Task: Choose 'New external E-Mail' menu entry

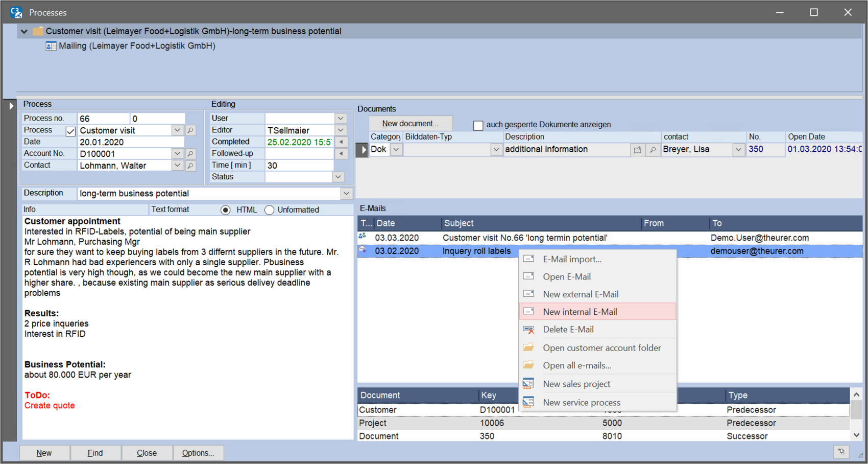Action: tap(597, 294)
